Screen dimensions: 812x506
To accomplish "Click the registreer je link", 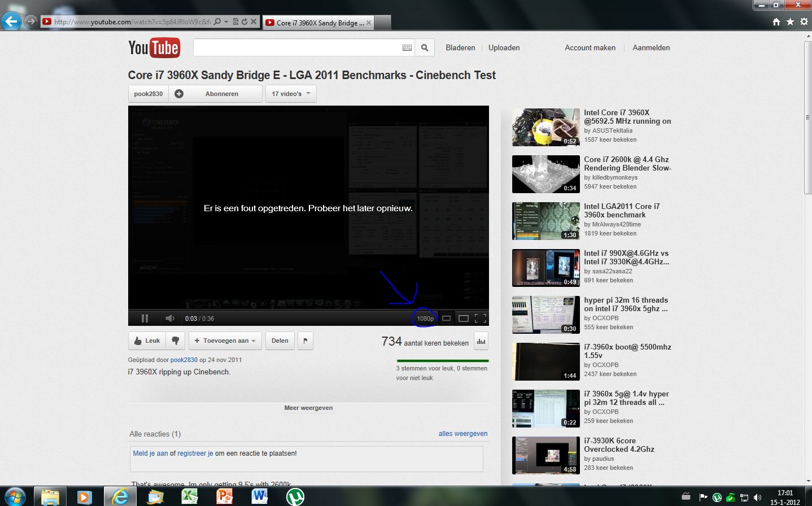I will click(195, 453).
